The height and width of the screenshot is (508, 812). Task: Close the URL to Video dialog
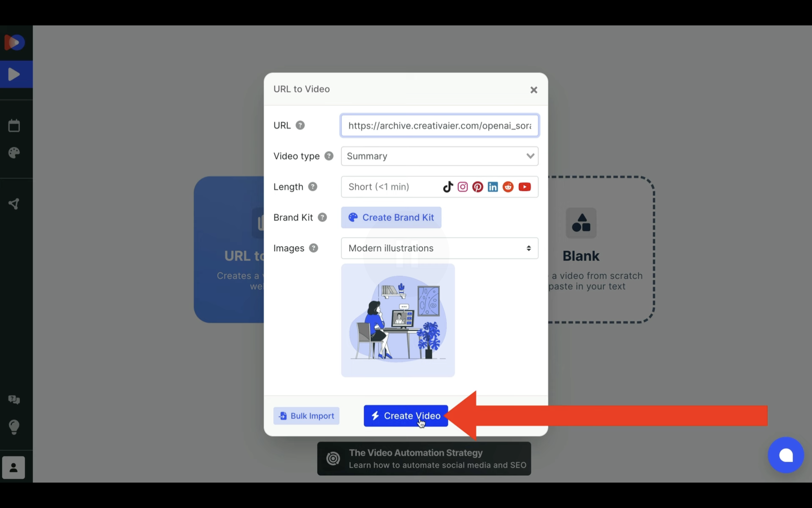point(533,90)
